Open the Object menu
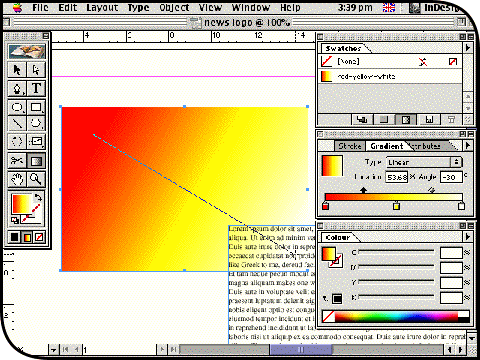This screenshot has width=480, height=360. 174,7
